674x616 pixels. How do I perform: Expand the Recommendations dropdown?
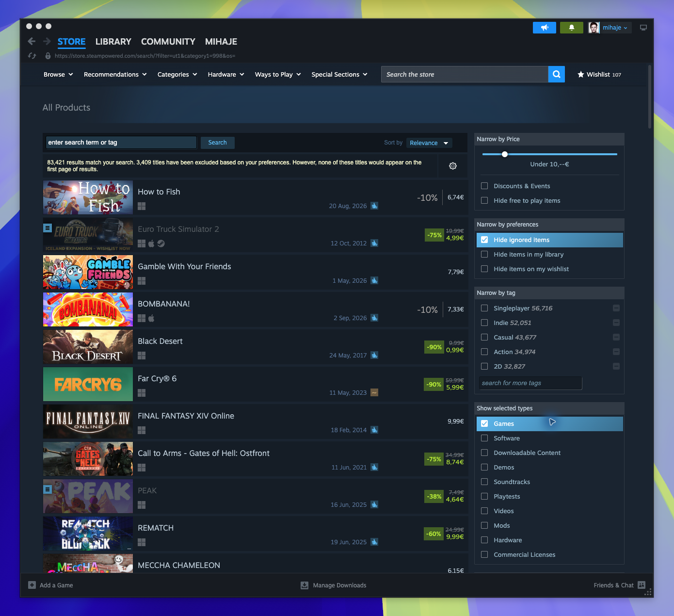click(x=115, y=74)
